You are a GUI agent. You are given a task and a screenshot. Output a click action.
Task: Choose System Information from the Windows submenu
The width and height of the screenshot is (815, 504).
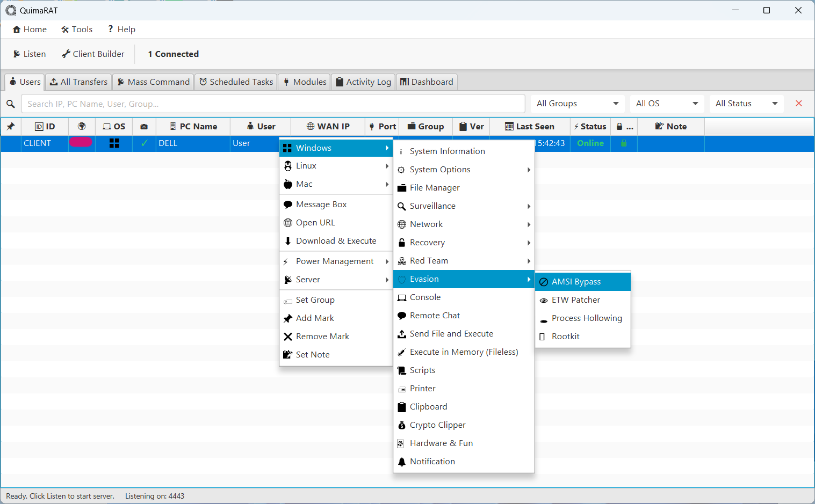click(x=447, y=151)
